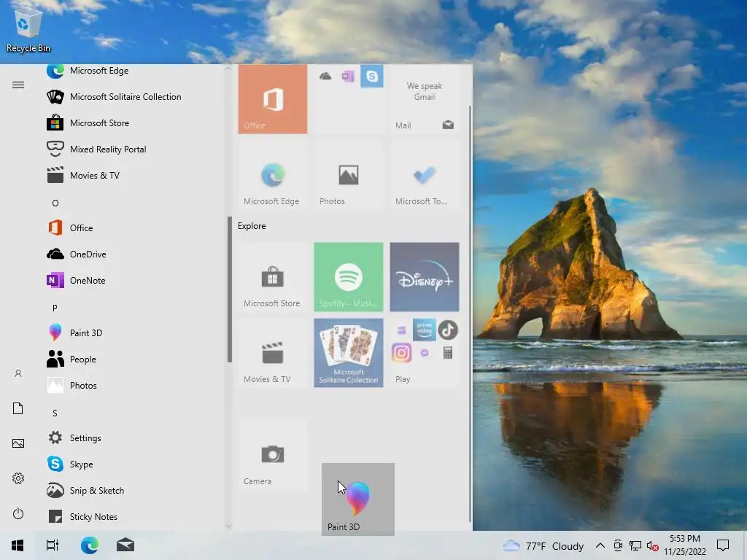Click app list scroll up arrow
747x560 pixels.
tap(228, 69)
